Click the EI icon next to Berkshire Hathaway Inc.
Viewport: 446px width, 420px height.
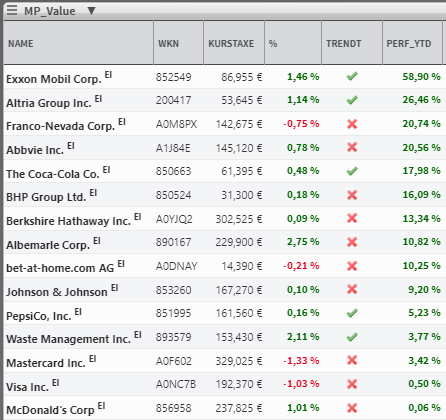[138, 217]
